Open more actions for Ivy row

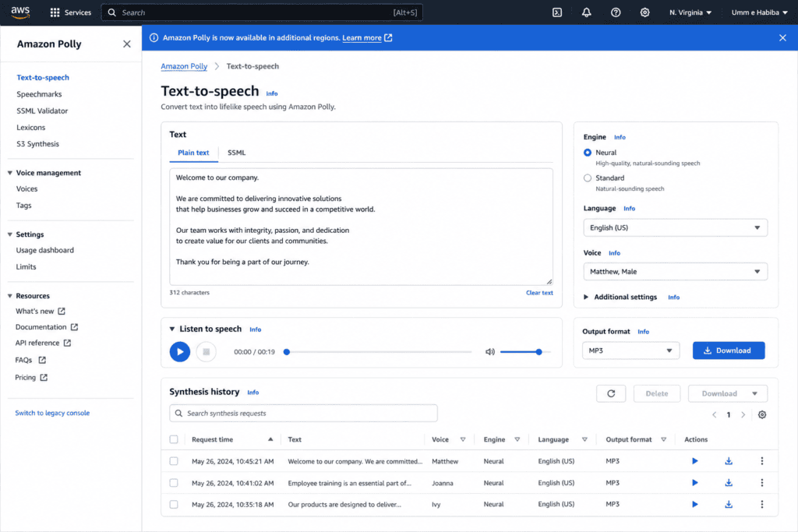(761, 504)
